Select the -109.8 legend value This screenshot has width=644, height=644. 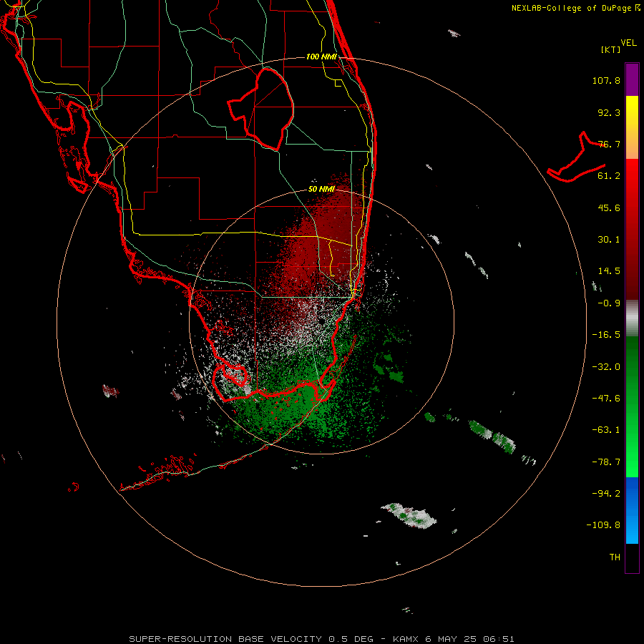point(603,525)
